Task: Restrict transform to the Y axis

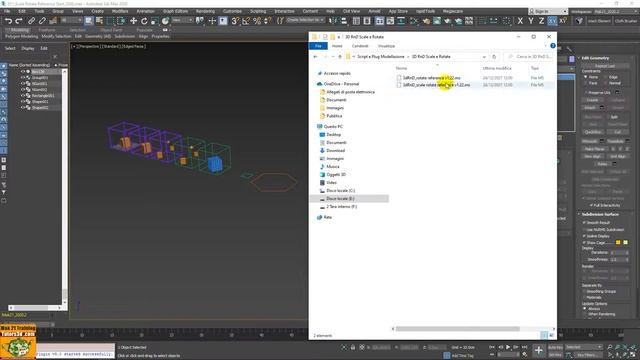Action: [x=531, y=20]
